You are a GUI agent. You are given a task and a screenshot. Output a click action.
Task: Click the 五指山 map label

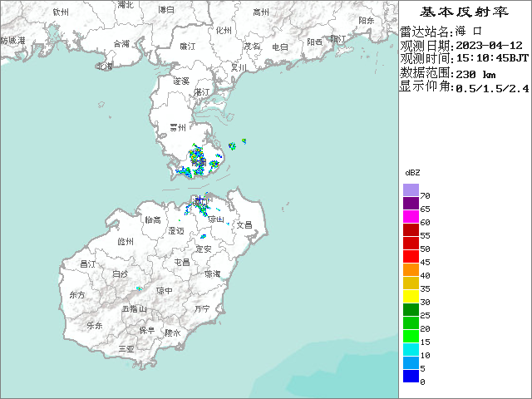(x=135, y=309)
